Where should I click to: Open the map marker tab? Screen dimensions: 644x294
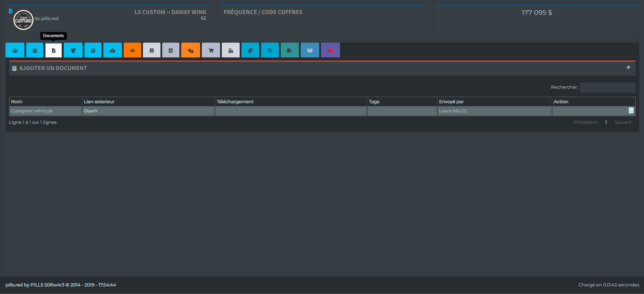click(113, 50)
